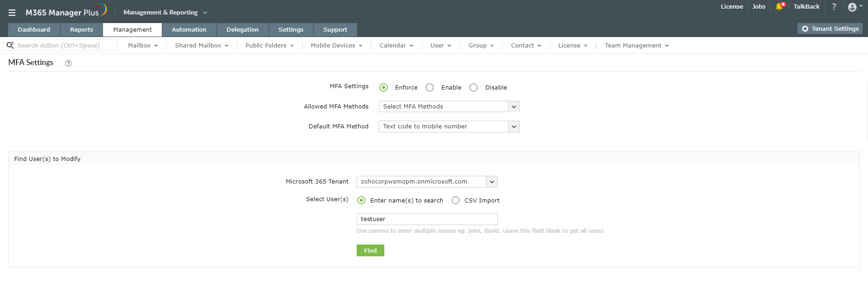Expand the Allowed MFA Methods dropdown
Screen dimensions: 868x292
pos(514,107)
